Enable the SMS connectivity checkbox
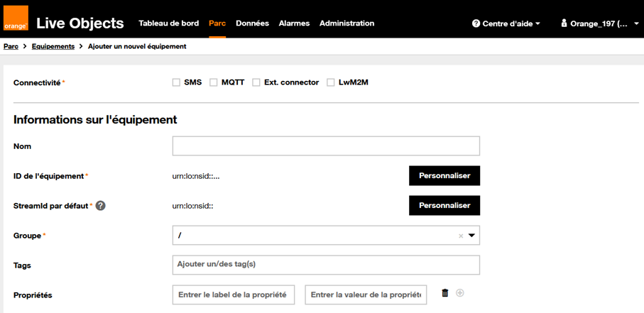Screen dimensions: 644x313 (x=176, y=82)
